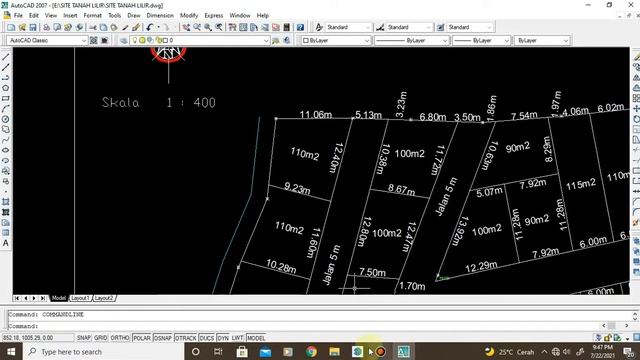Screen dimensions: 640x360
Task: Open the Layer Properties Manager
Action: click(x=124, y=40)
